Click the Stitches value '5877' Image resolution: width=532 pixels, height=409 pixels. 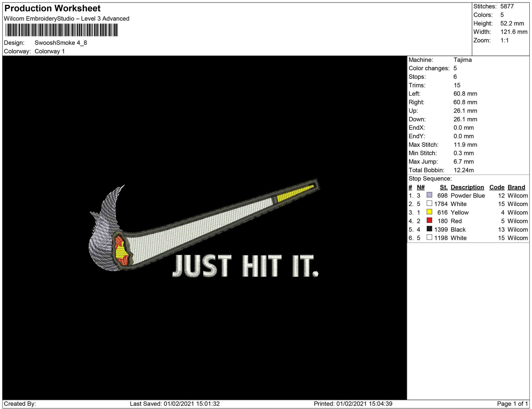(x=507, y=6)
